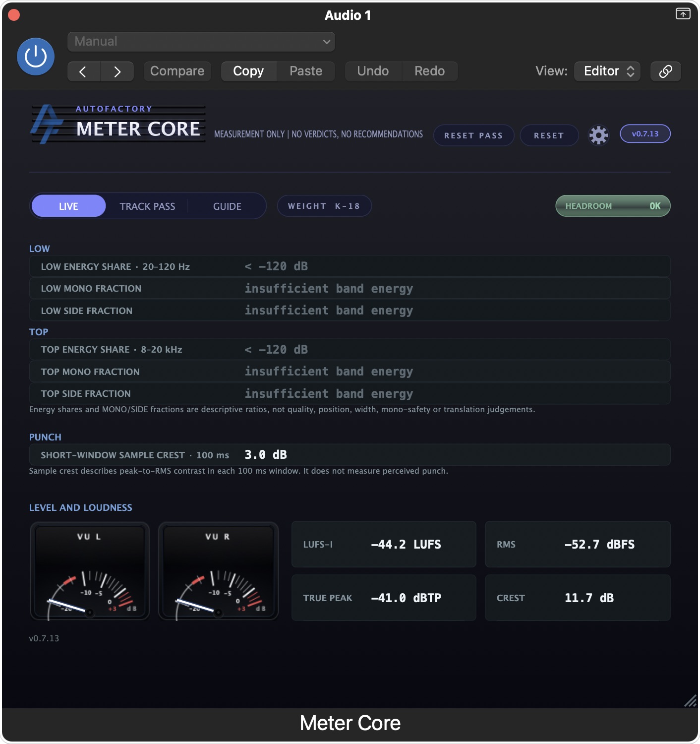
Task: Click the TOP ENERGY SHARE row
Action: coord(350,350)
